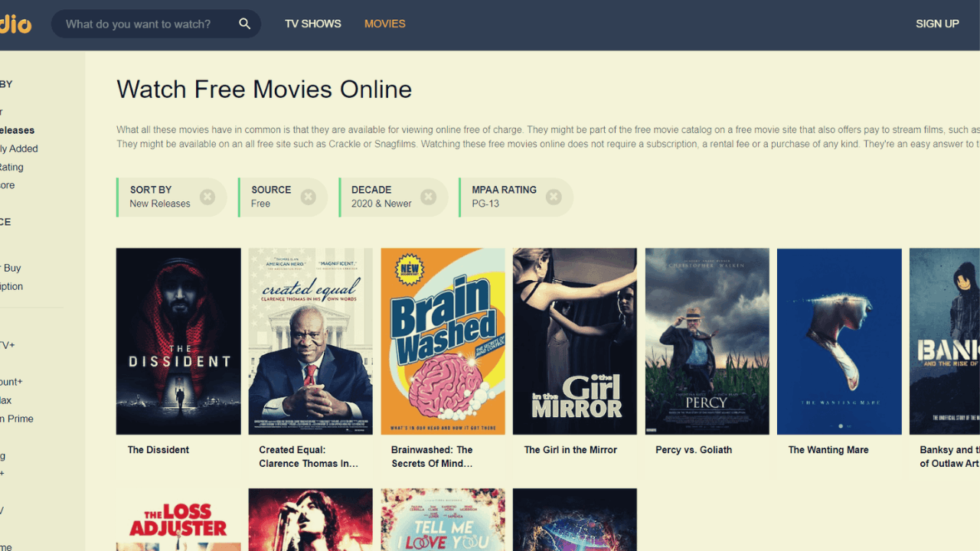
Task: Click the Sign Up link
Action: [937, 24]
